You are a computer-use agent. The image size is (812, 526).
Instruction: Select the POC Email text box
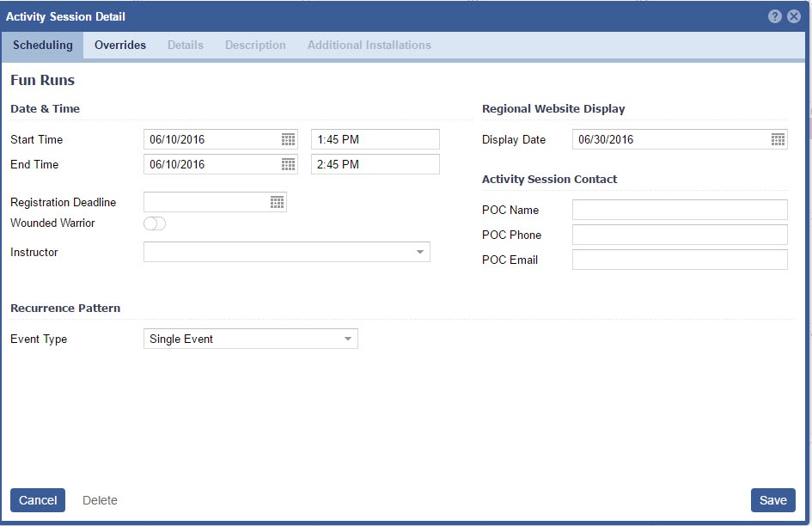tap(680, 260)
